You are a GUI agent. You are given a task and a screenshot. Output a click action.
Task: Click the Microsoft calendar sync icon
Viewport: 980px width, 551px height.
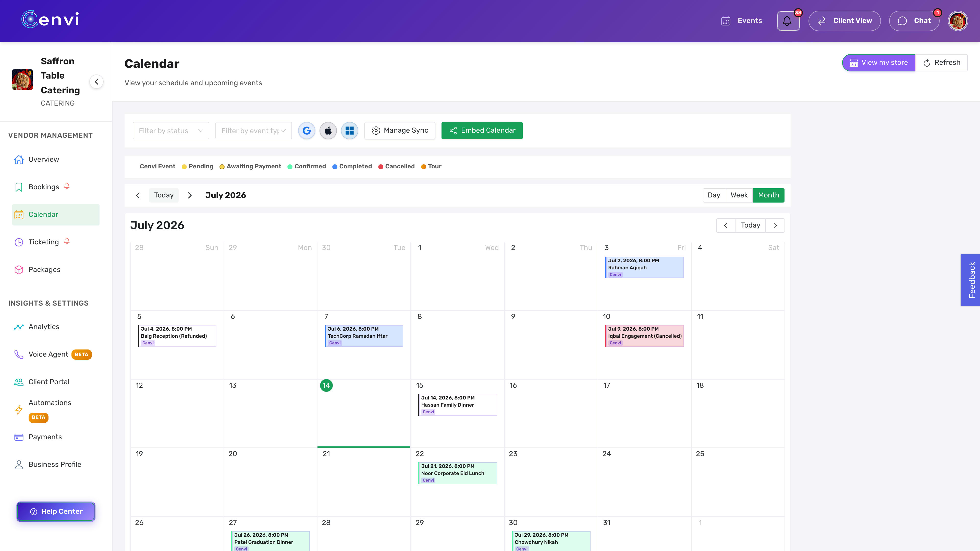click(350, 130)
